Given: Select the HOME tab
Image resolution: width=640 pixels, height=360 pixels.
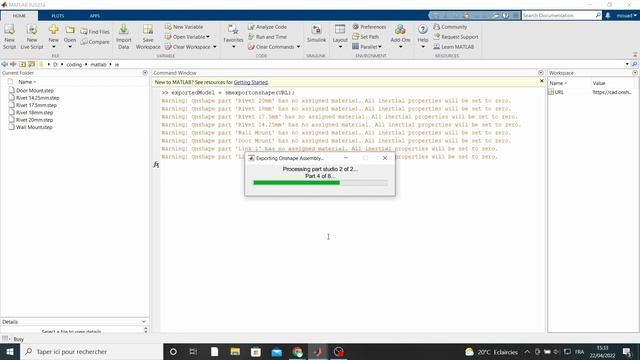Looking at the screenshot, I should (x=19, y=16).
